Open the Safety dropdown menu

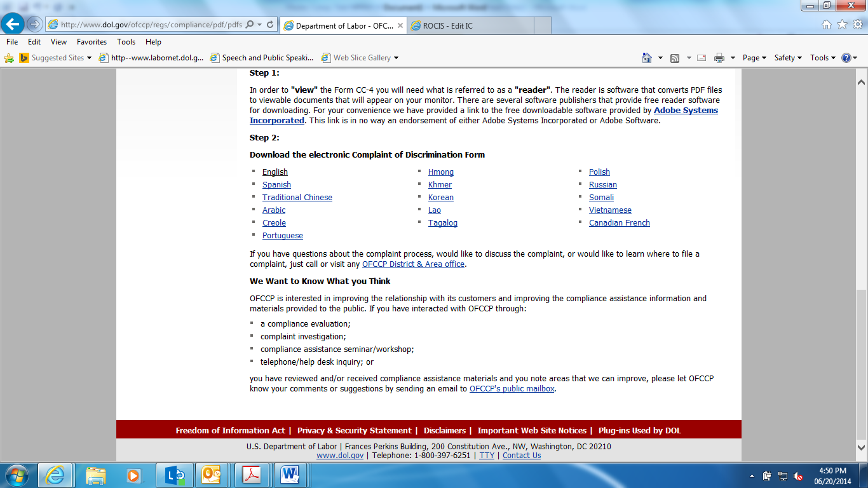(788, 58)
